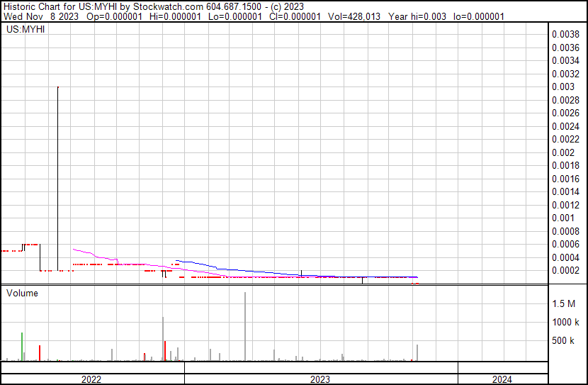Click the 2022 year label on timeline

pyautogui.click(x=91, y=379)
